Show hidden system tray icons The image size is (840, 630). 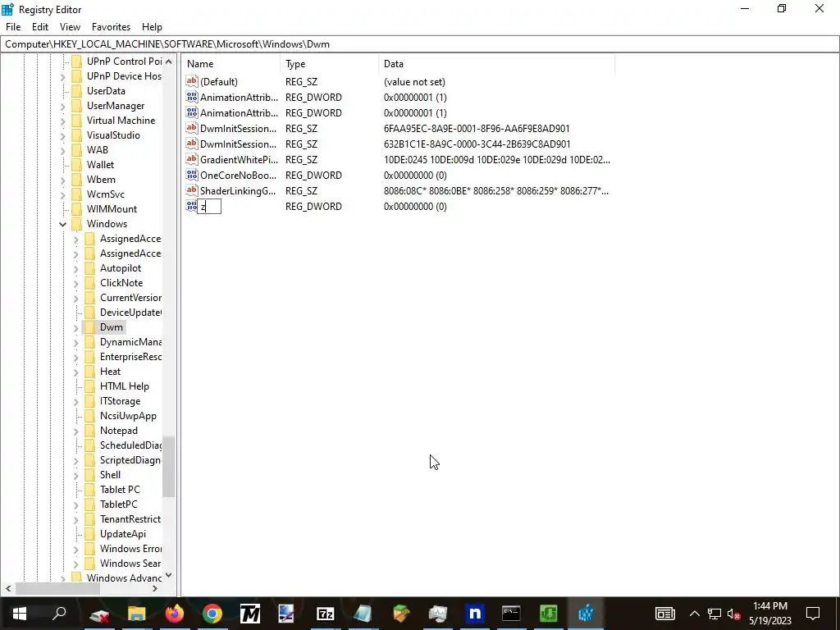click(694, 614)
